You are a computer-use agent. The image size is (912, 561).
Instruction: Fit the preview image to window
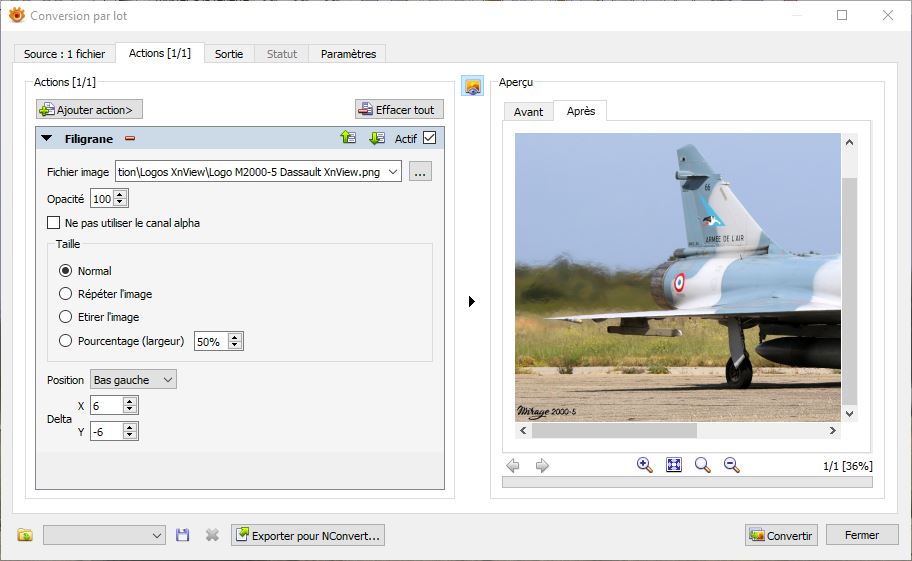click(x=674, y=465)
